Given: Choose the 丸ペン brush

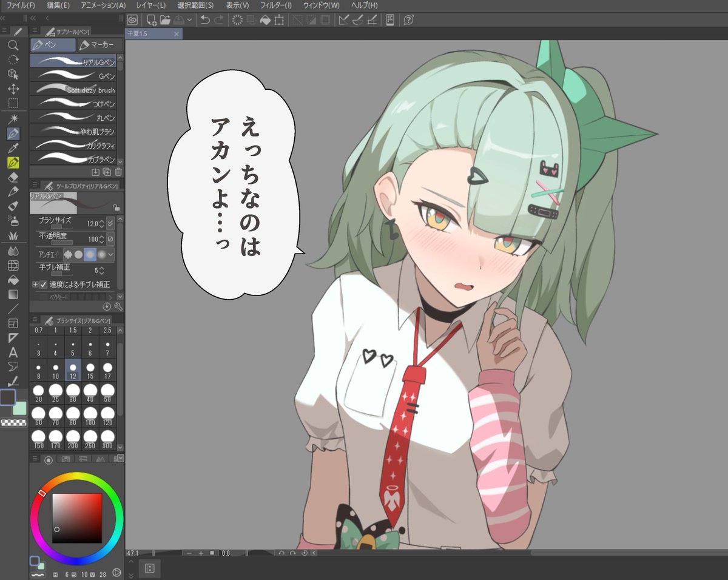Looking at the screenshot, I should pyautogui.click(x=73, y=117).
